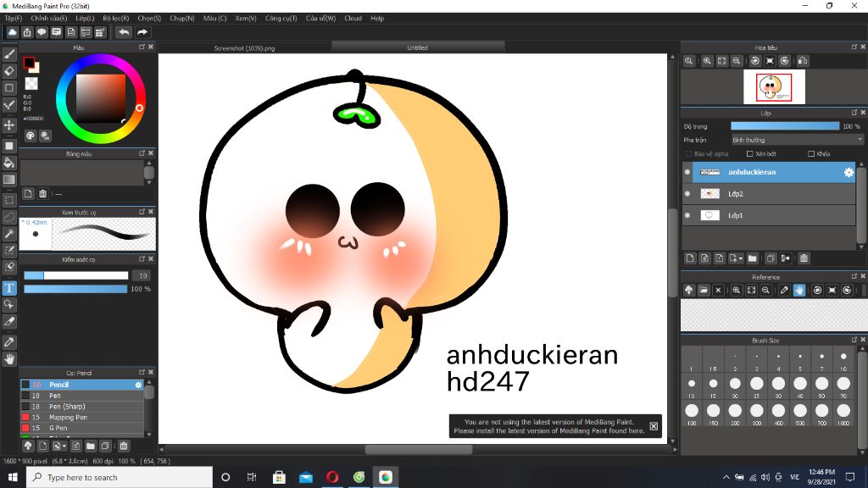
Task: Add a new layer in Layer panel
Action: tap(690, 258)
